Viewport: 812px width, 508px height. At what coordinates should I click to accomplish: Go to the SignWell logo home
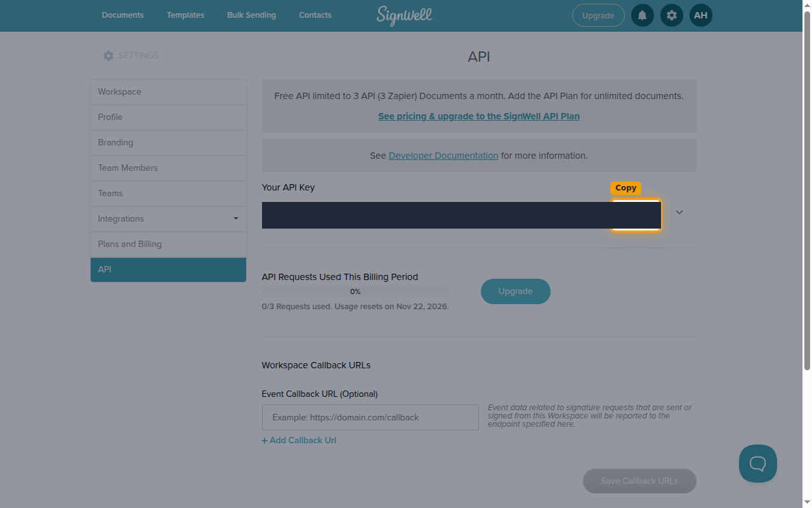(404, 16)
